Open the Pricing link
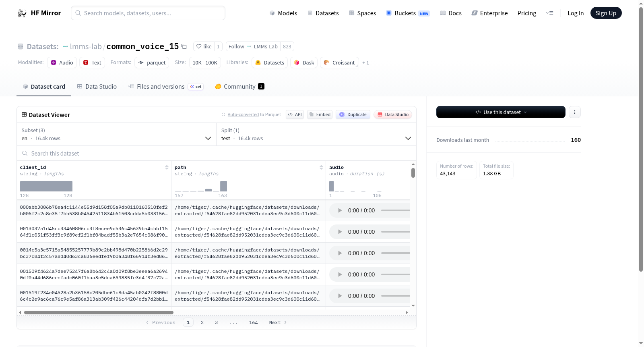Image resolution: width=644 pixels, height=347 pixels. [x=527, y=13]
